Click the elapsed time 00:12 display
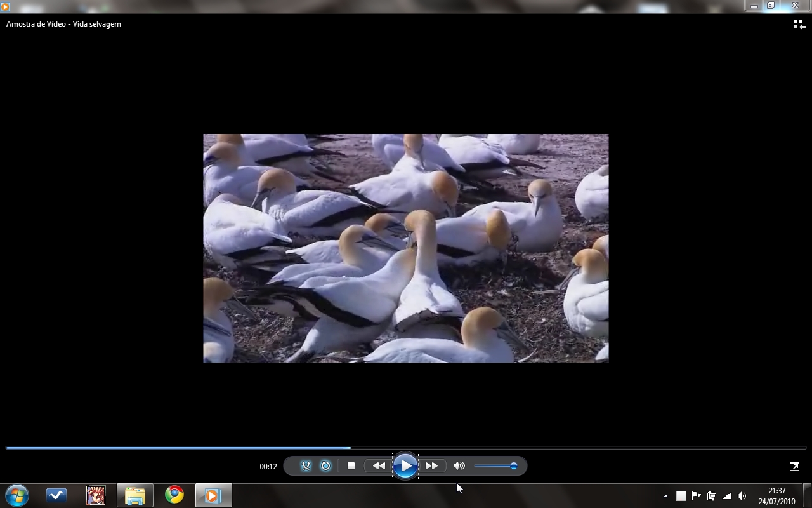Viewport: 812px width, 508px height. [268, 466]
